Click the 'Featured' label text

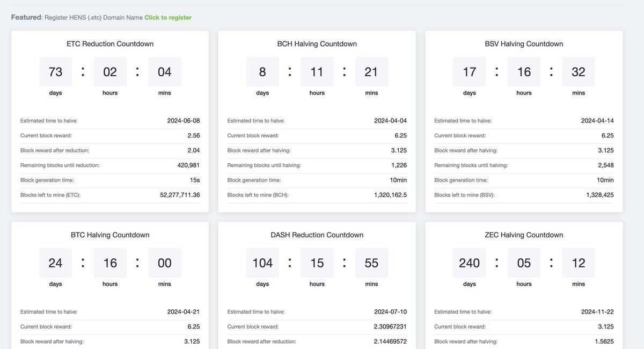[x=26, y=17]
